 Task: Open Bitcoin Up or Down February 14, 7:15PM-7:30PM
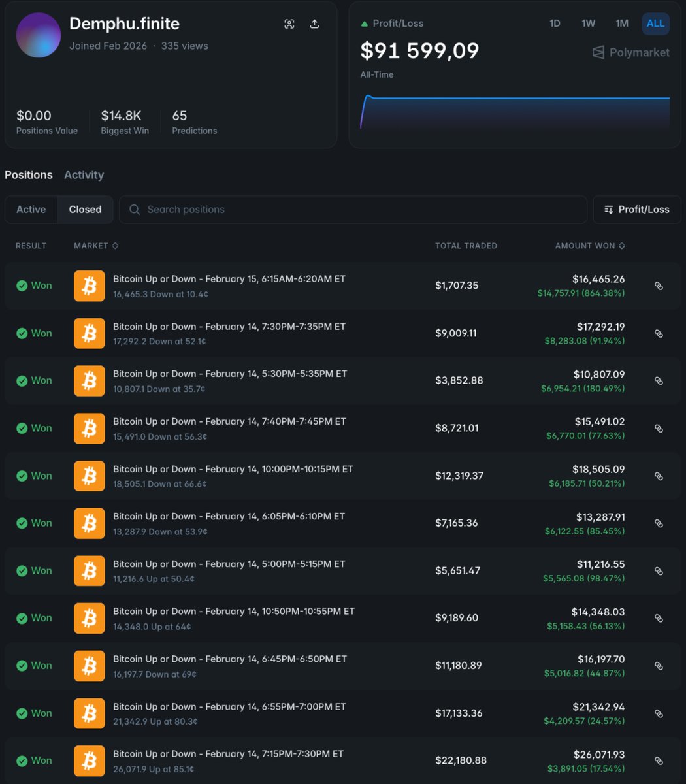(228, 754)
